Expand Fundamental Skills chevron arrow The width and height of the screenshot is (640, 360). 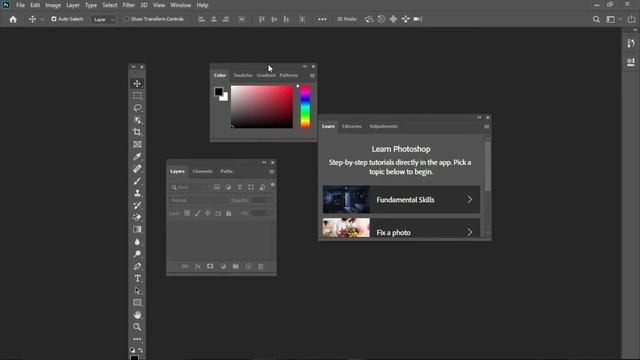(470, 200)
